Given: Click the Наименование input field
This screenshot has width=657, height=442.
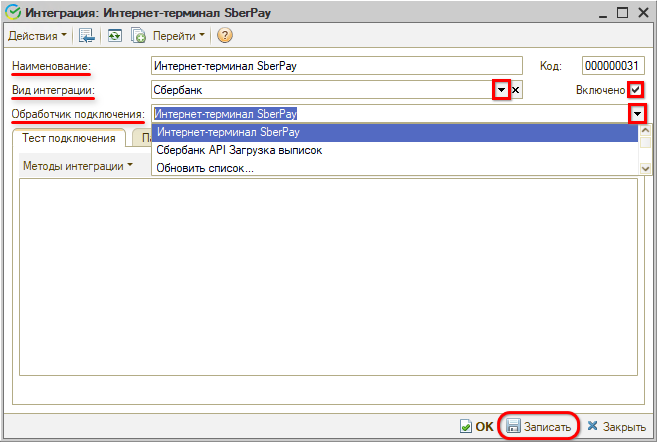Looking at the screenshot, I should coord(336,66).
